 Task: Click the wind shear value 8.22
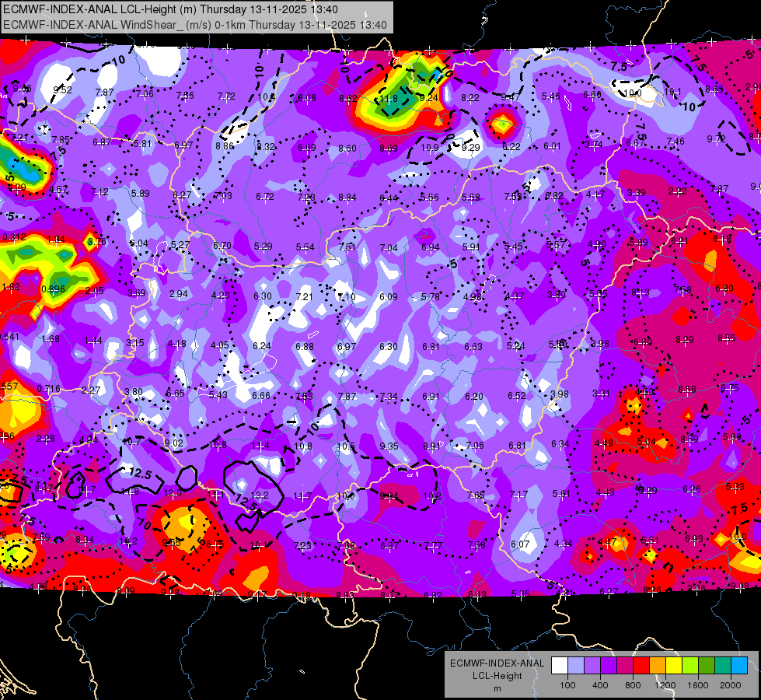(x=470, y=98)
